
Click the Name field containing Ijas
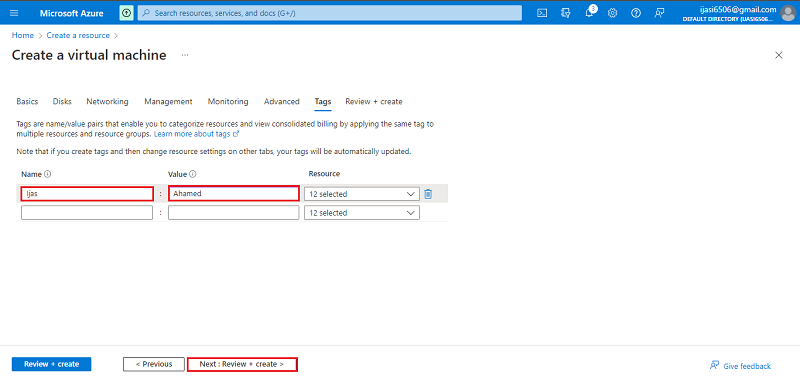coord(87,194)
